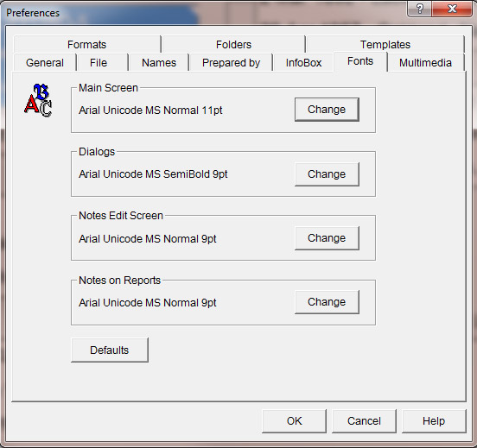Select the Templates tab

tap(385, 44)
